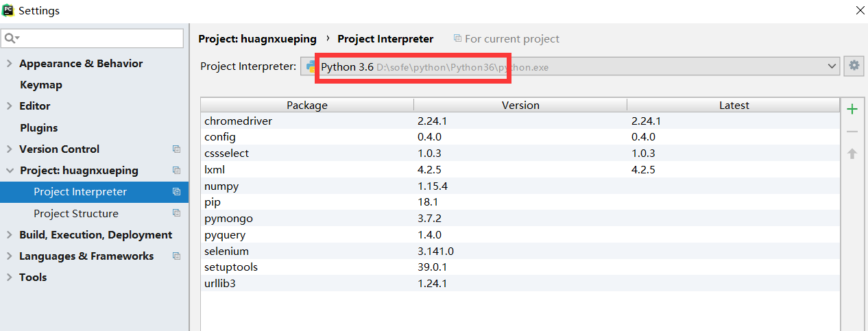
Task: Expand the Editor settings section
Action: (x=9, y=106)
